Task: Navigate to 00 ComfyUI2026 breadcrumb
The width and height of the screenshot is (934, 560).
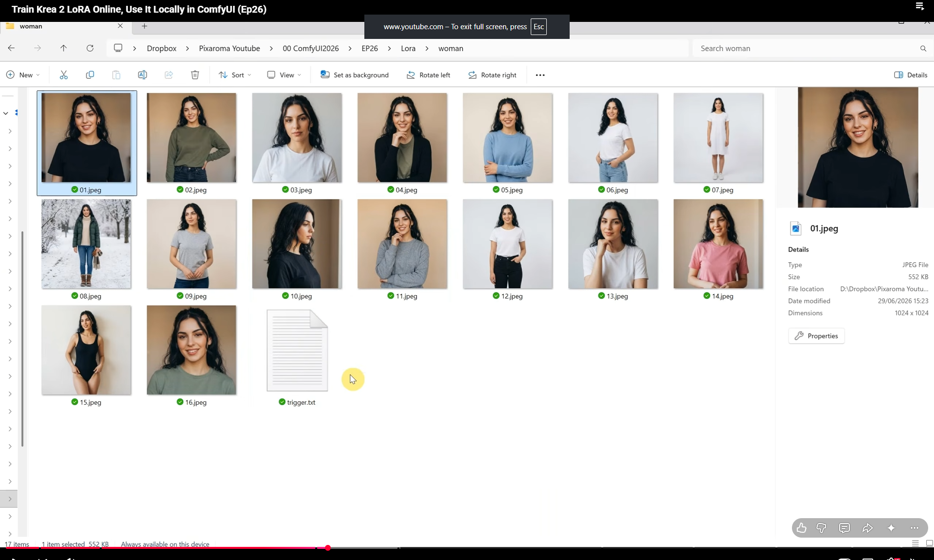Action: click(x=310, y=49)
